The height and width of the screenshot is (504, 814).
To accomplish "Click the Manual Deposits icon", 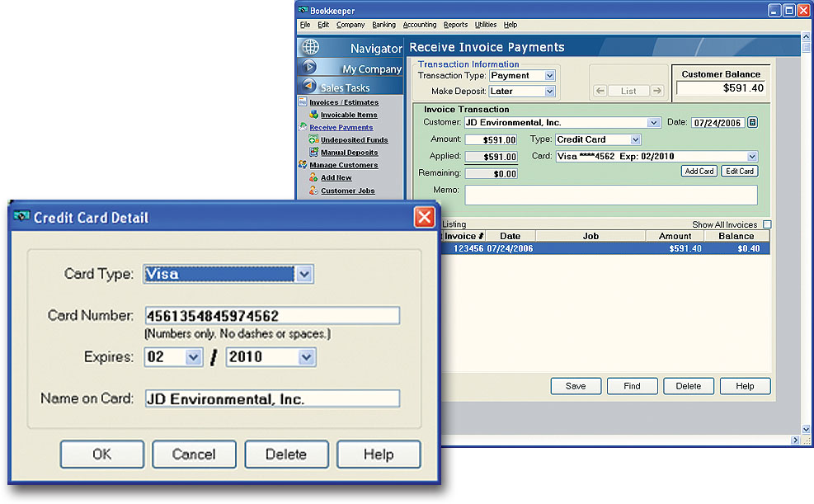I will click(313, 152).
